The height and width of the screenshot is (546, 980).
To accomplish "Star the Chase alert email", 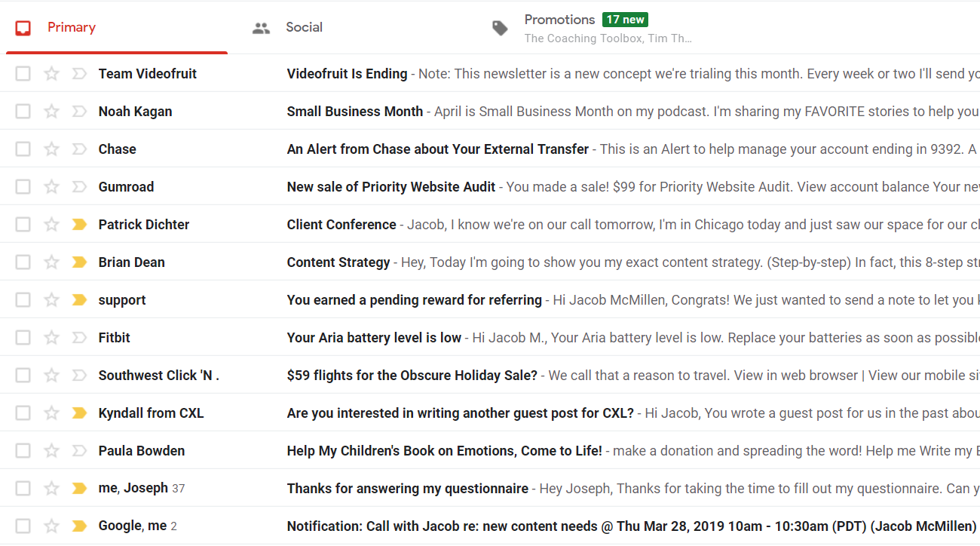I will tap(51, 149).
